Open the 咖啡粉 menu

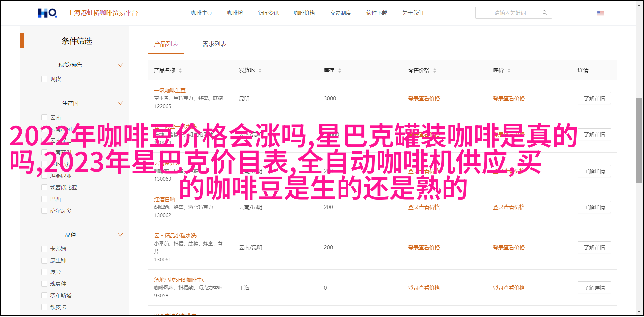pyautogui.click(x=235, y=13)
